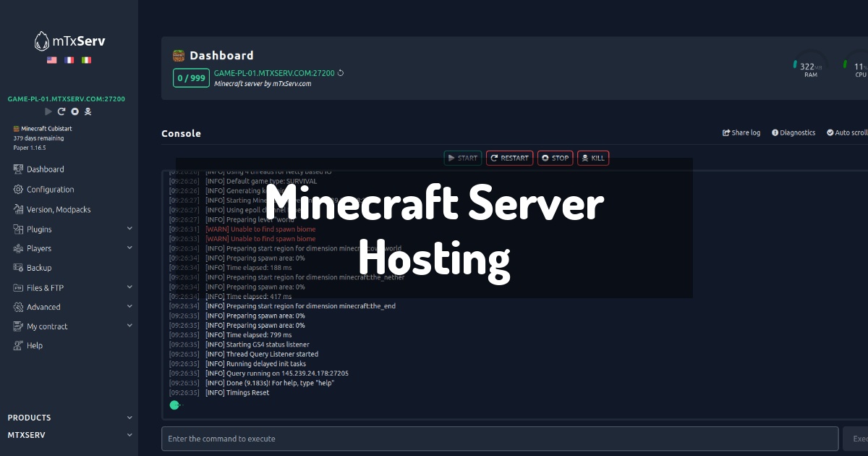The width and height of the screenshot is (868, 456).
Task: Click the "Timings Reset" console line
Action: (x=237, y=392)
